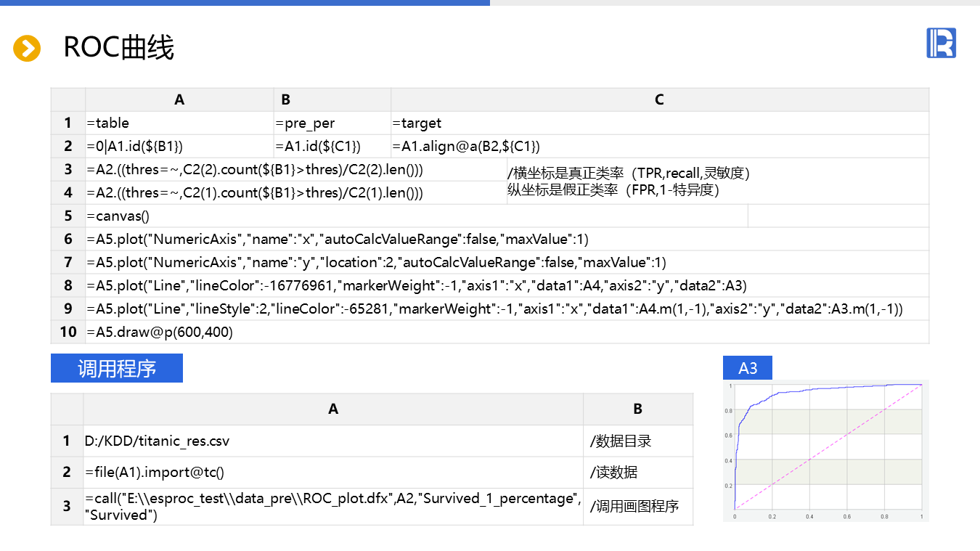Select the D:/KDD/titanic_res.csv cell
The height and width of the screenshot is (551, 980).
[332, 441]
